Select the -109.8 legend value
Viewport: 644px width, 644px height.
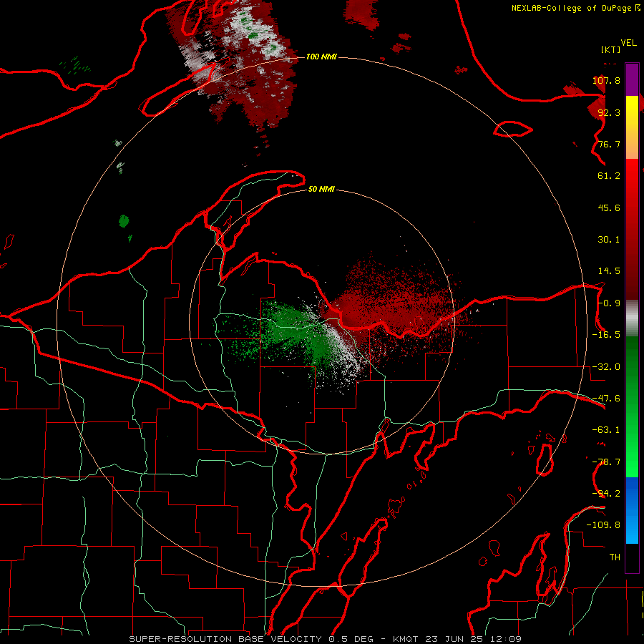pos(603,525)
